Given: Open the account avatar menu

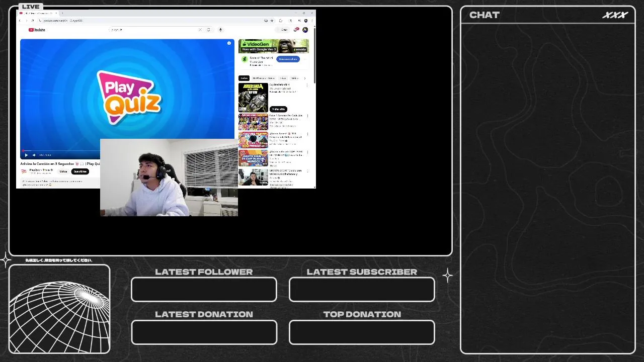Looking at the screenshot, I should (305, 30).
